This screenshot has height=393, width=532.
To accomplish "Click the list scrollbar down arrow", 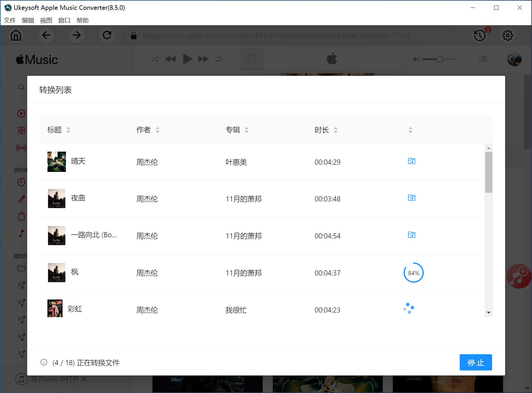I will pos(489,313).
